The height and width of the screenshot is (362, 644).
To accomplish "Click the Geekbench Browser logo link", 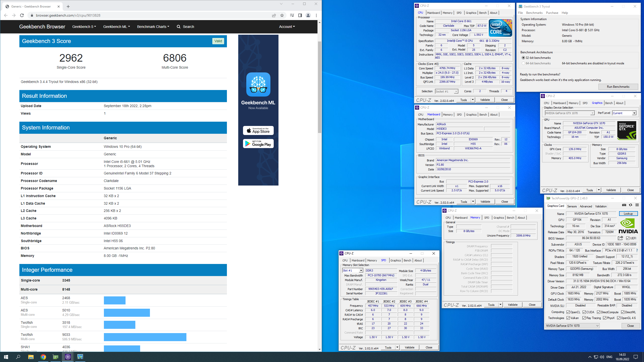I will point(42,27).
